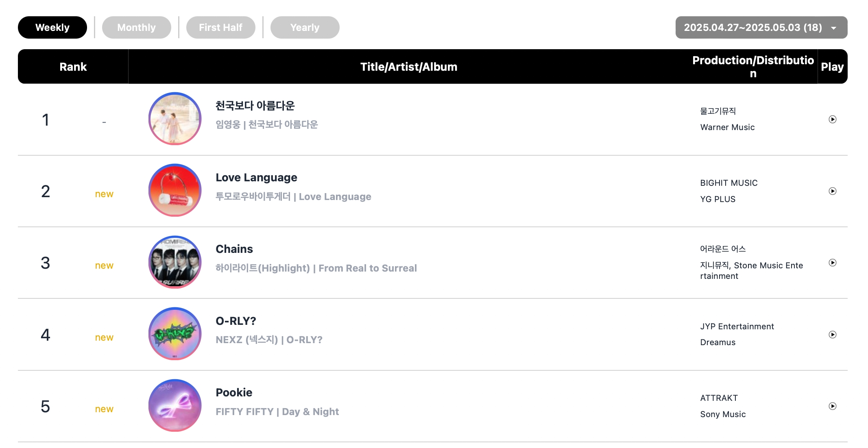Open the week date range dropdown
Image resolution: width=868 pixels, height=448 pixels.
761,27
